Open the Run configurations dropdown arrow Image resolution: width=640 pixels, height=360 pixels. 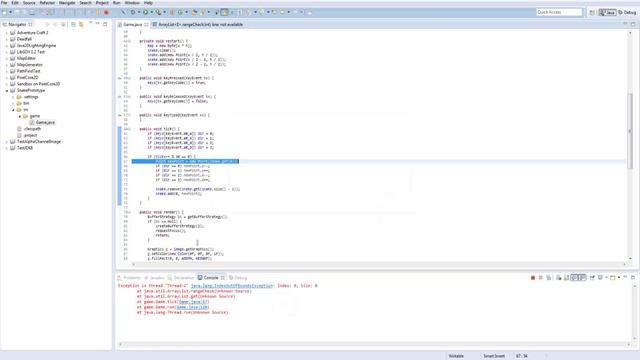click(151, 12)
